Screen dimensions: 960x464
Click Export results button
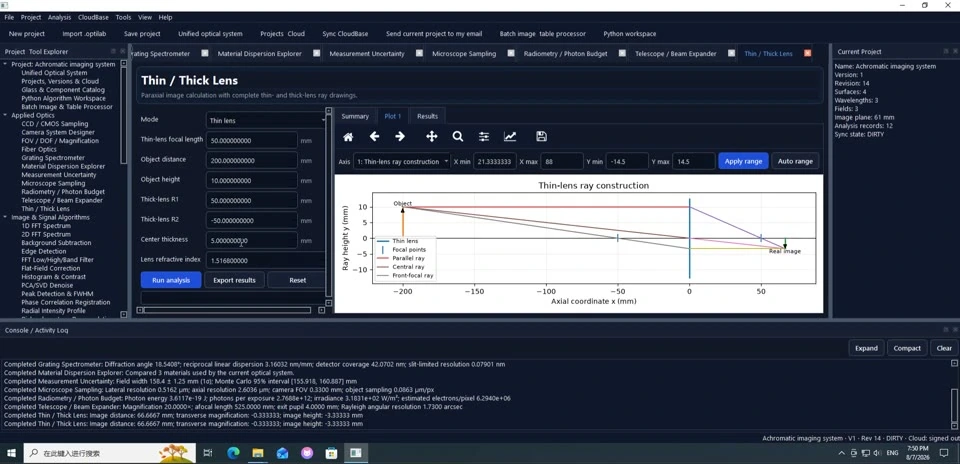[234, 280]
